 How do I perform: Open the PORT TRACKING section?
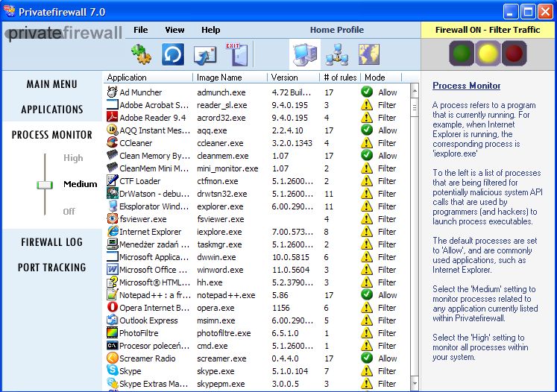pyautogui.click(x=52, y=268)
